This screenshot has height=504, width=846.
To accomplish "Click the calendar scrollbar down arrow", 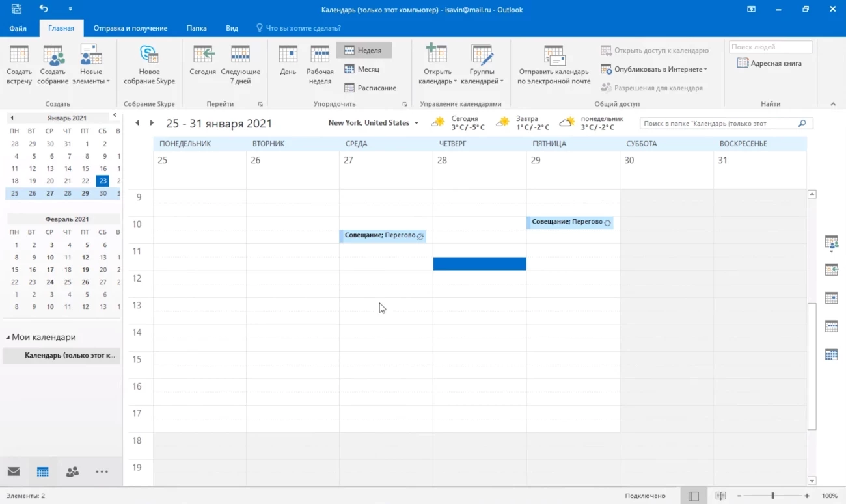I will (x=812, y=481).
